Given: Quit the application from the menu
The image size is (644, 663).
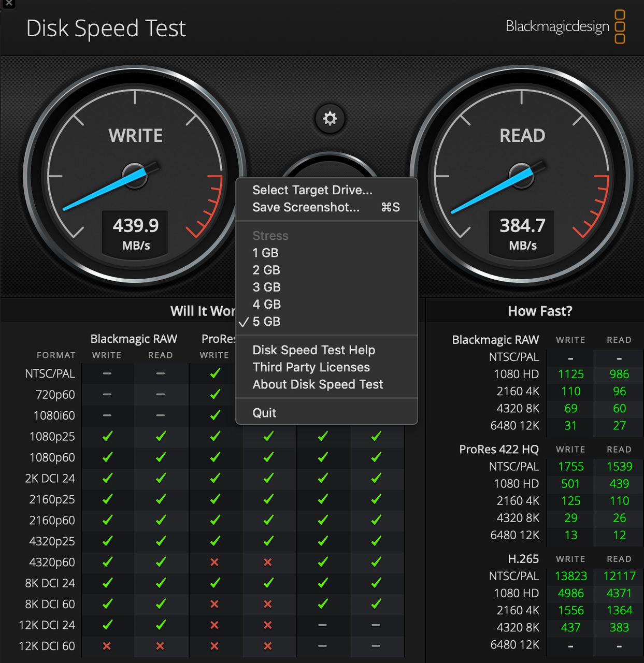Looking at the screenshot, I should point(264,413).
